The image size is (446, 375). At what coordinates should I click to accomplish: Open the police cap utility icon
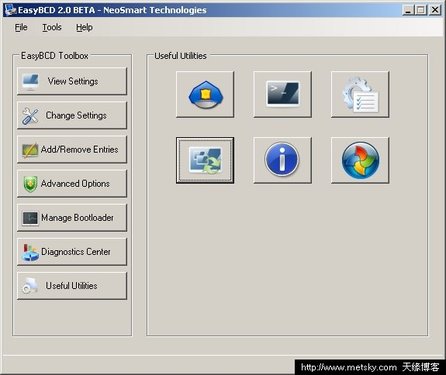click(205, 94)
